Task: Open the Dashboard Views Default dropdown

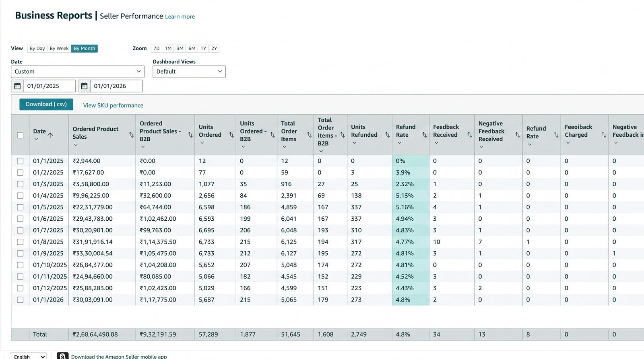Action: point(189,72)
